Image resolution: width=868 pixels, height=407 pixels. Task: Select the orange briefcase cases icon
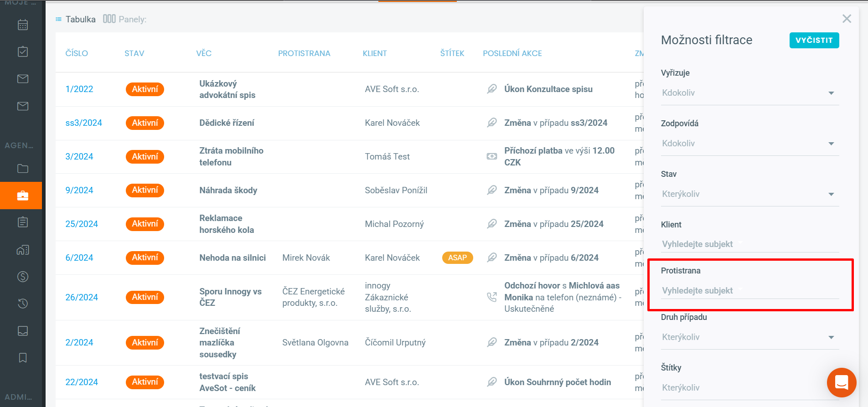point(23,196)
